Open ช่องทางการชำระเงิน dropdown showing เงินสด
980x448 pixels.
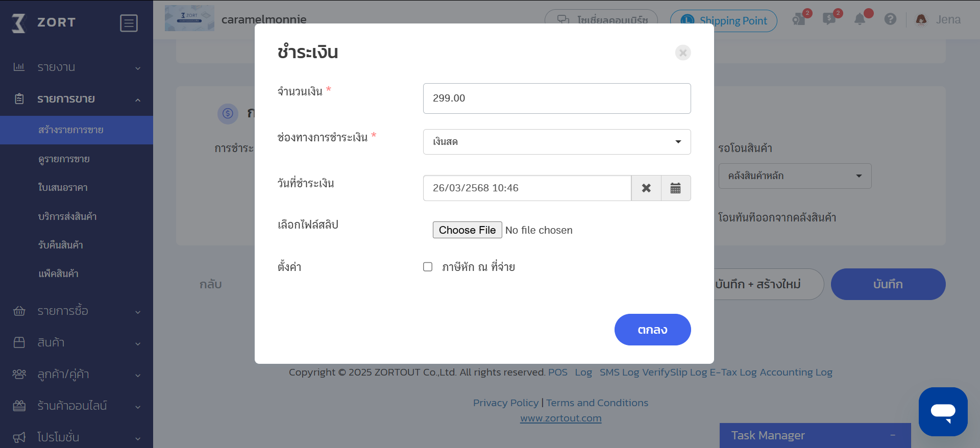point(557,142)
